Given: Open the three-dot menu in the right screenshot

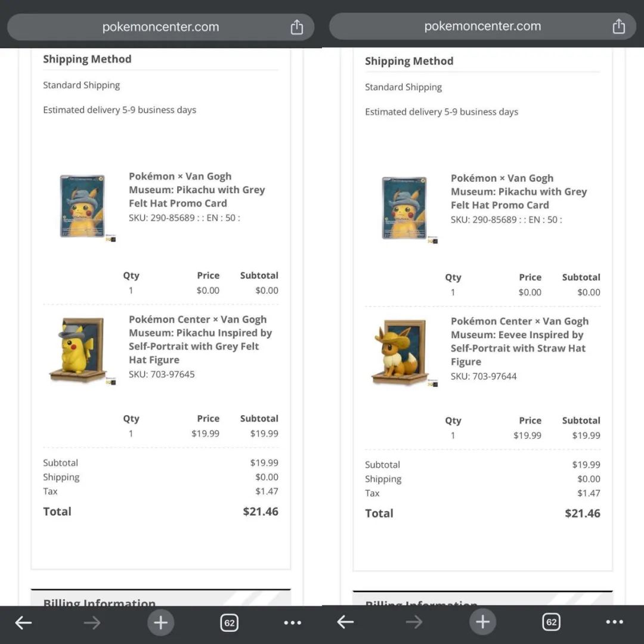Looking at the screenshot, I should [614, 622].
